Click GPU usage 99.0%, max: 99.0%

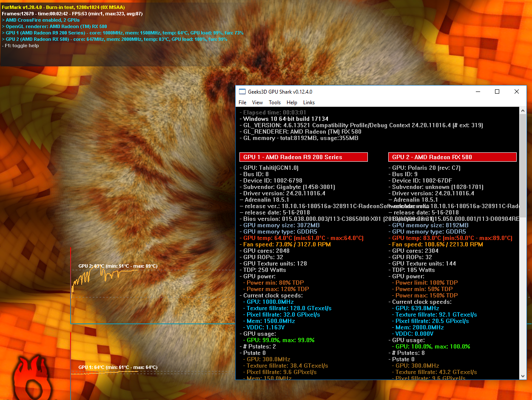pyautogui.click(x=279, y=340)
